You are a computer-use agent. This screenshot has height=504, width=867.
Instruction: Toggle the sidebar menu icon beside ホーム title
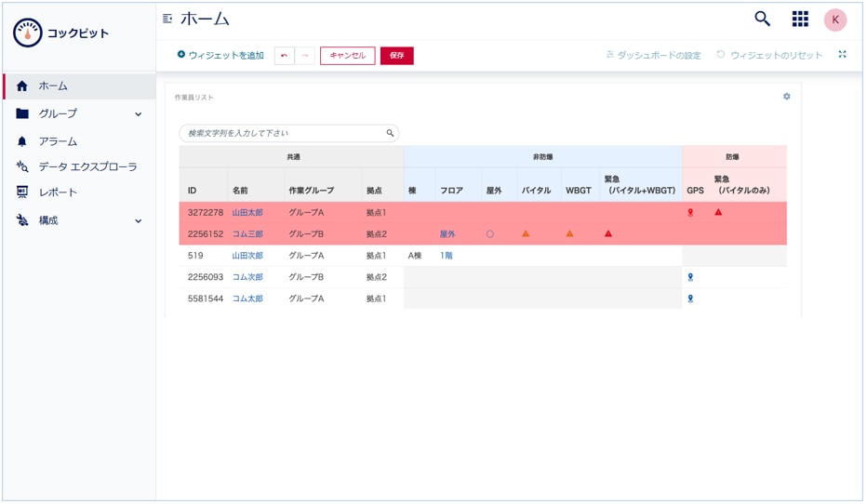coord(167,19)
